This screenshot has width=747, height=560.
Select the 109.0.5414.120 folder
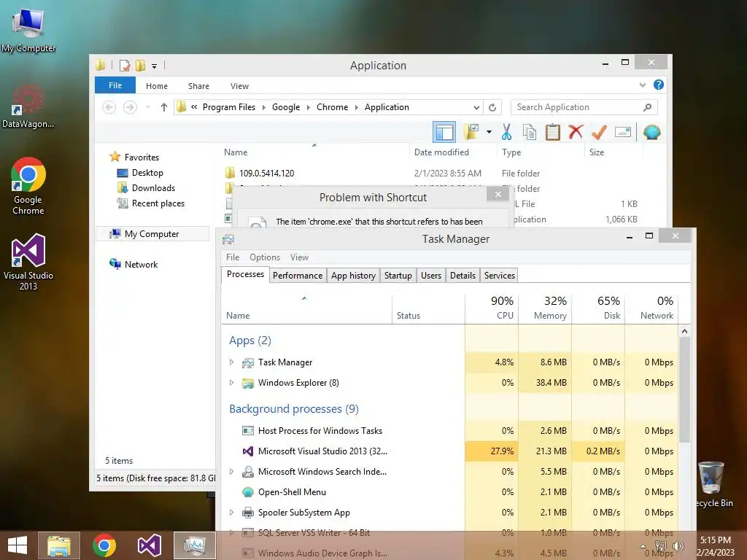coord(267,174)
